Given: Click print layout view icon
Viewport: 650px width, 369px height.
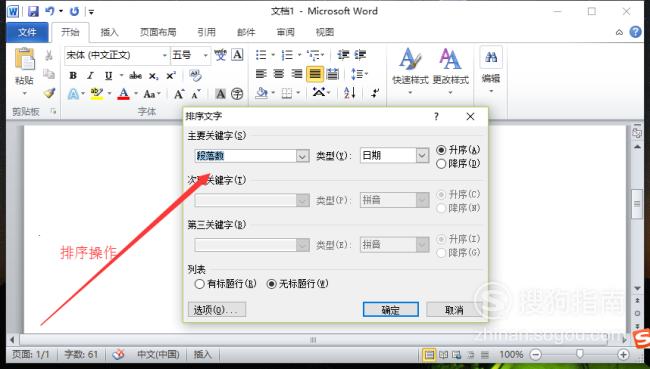Looking at the screenshot, I should pos(429,354).
